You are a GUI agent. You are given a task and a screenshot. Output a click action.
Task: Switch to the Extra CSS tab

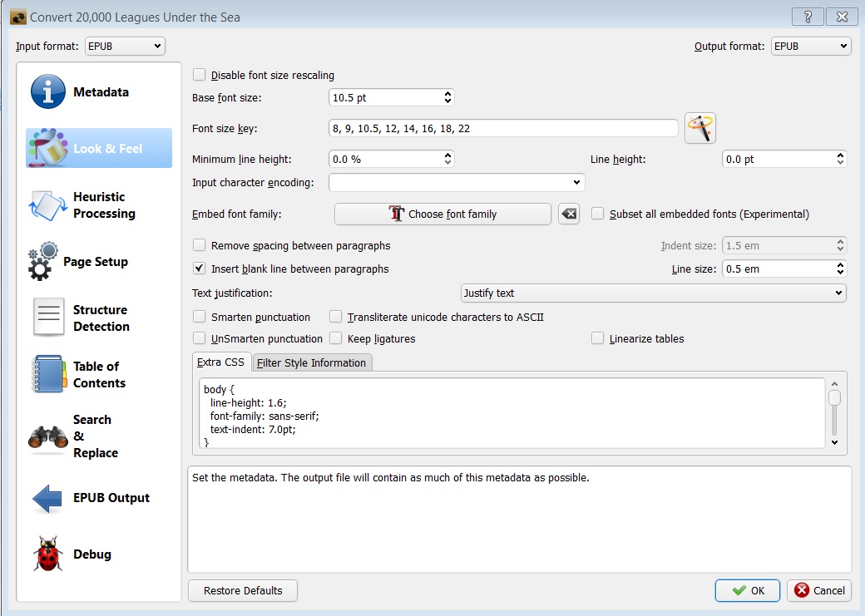click(x=220, y=362)
